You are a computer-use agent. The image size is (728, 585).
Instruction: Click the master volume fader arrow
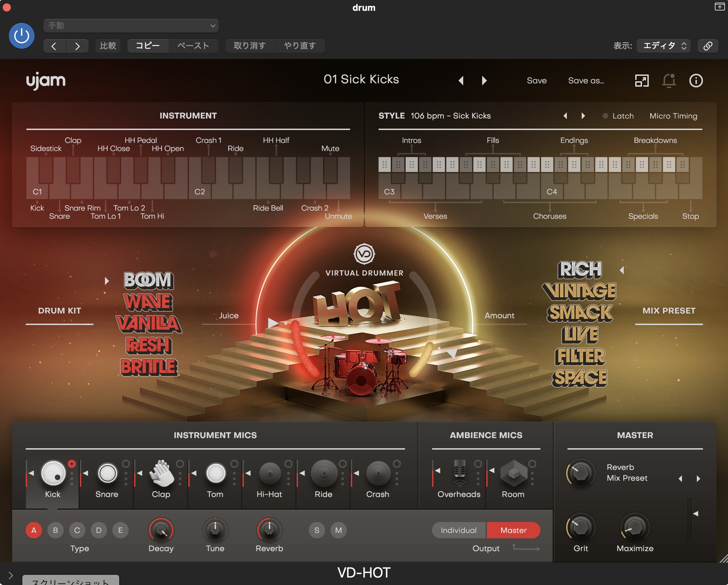point(695,514)
